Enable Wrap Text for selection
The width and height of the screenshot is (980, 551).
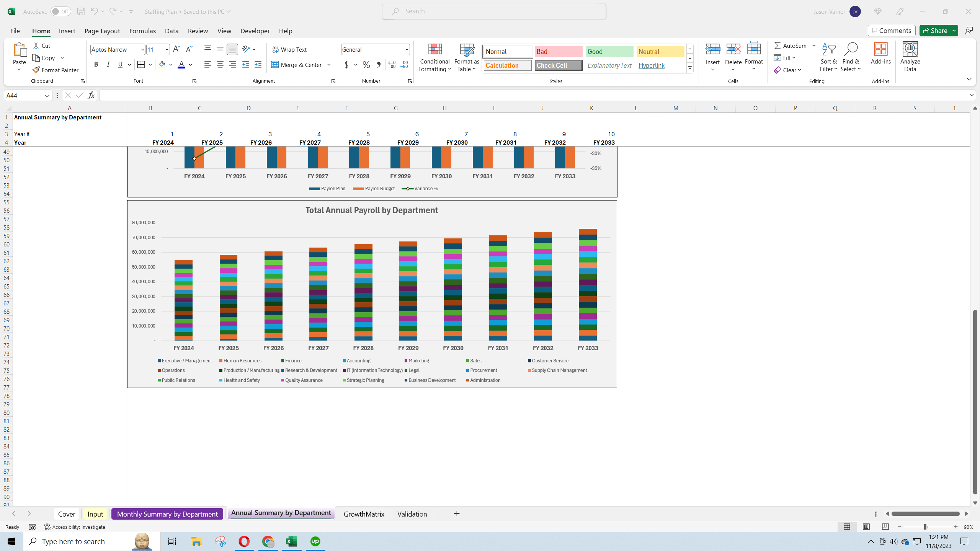click(x=290, y=49)
